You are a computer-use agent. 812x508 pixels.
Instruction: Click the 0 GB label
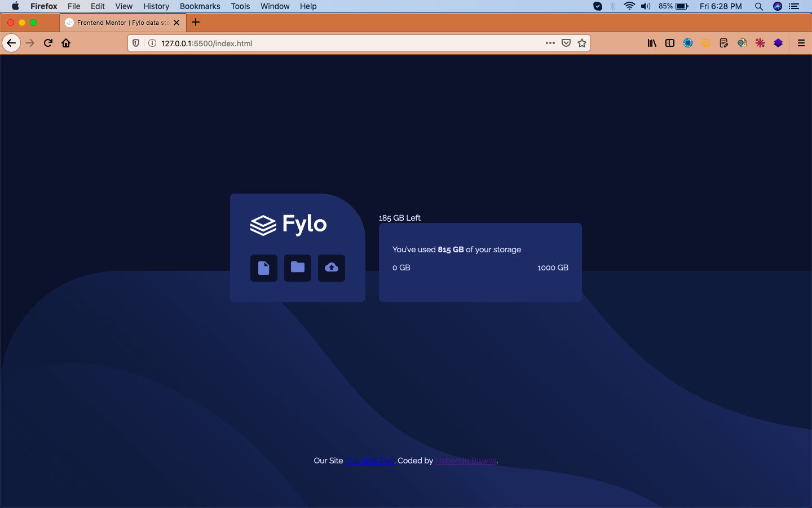[x=401, y=268]
